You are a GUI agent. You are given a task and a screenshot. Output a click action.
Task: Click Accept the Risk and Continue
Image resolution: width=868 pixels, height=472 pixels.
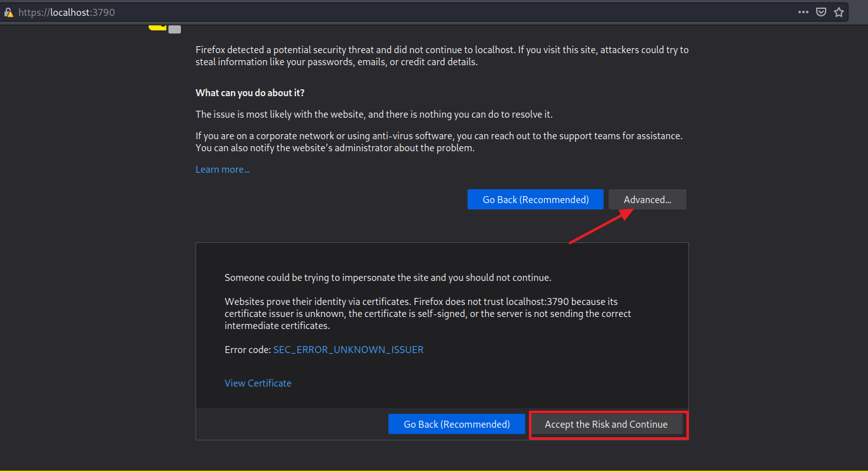click(606, 424)
